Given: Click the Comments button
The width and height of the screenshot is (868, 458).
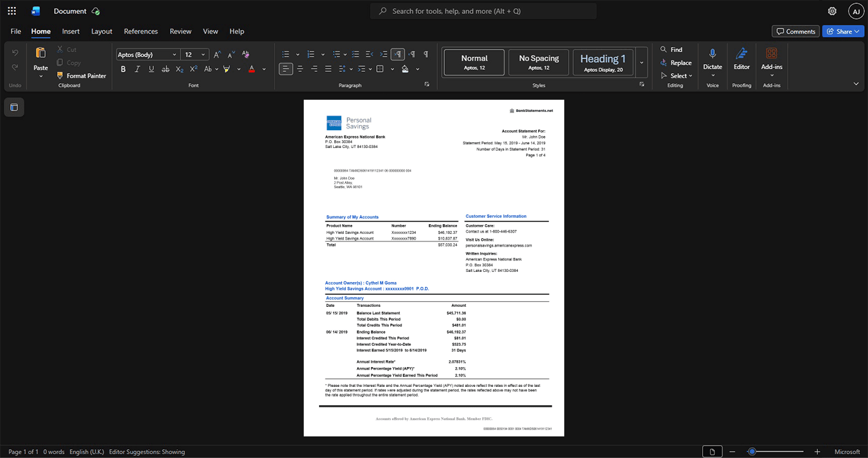Looking at the screenshot, I should coord(796,31).
